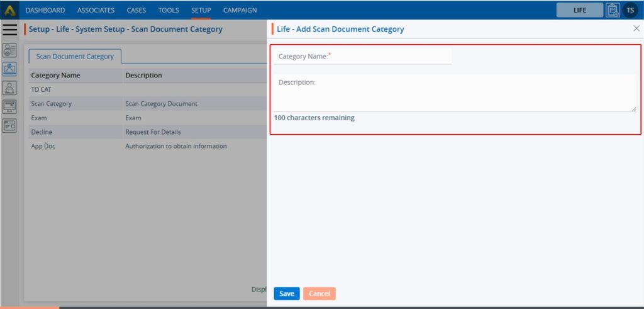Open the hamburger menu in the sidebar
644x309 pixels.
[9, 29]
